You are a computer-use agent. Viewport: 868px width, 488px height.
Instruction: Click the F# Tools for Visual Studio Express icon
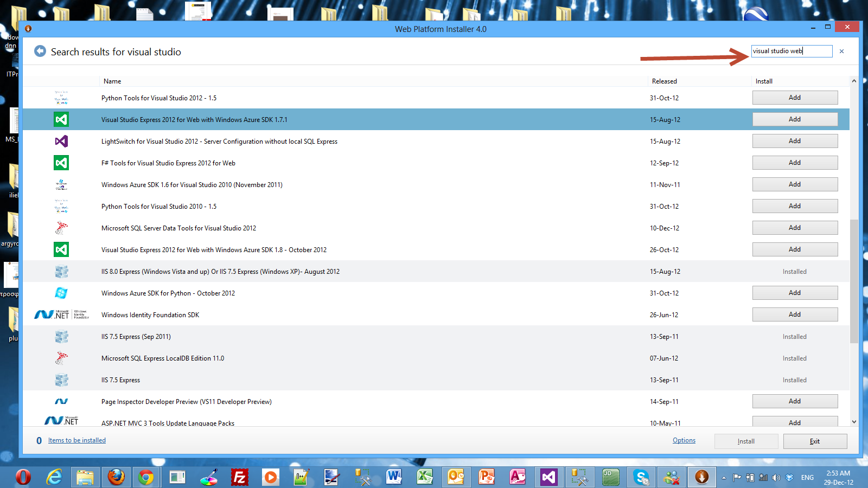[61, 163]
